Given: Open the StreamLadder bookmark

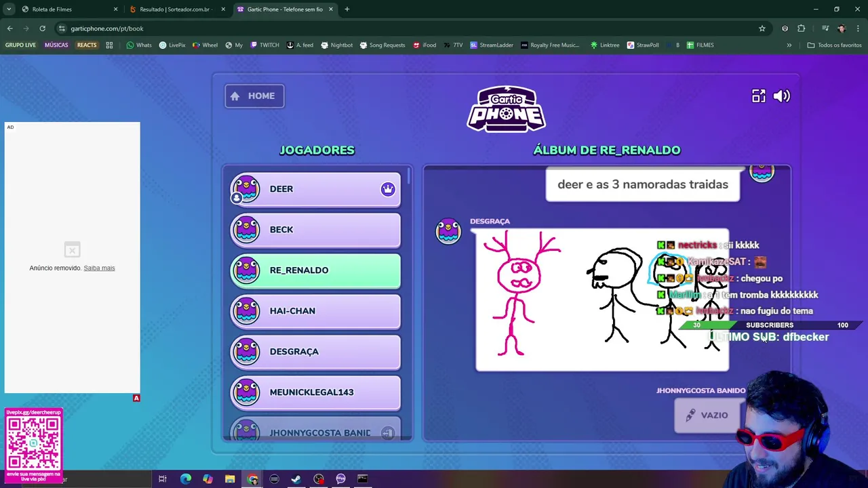Looking at the screenshot, I should 492,45.
